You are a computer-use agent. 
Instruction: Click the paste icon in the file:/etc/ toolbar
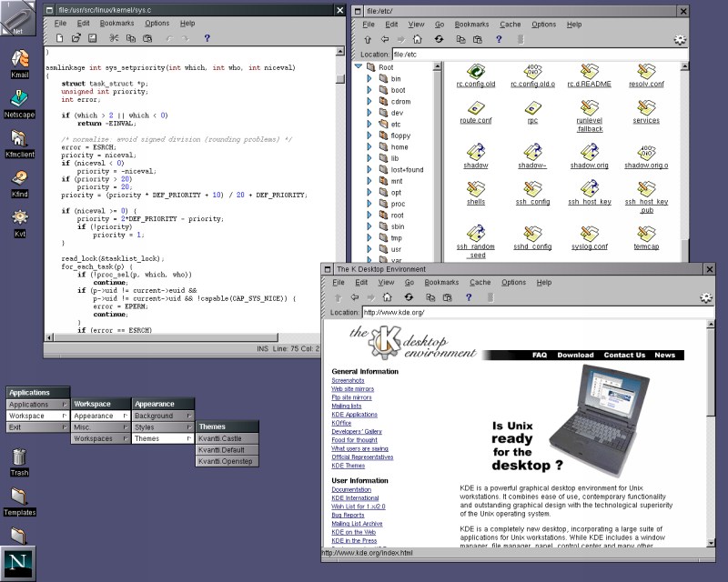point(477,39)
